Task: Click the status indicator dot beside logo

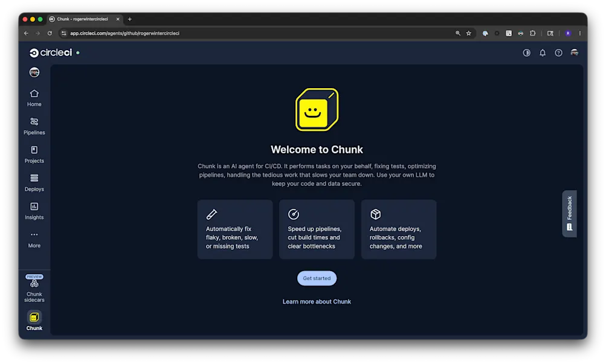Action: (78, 53)
